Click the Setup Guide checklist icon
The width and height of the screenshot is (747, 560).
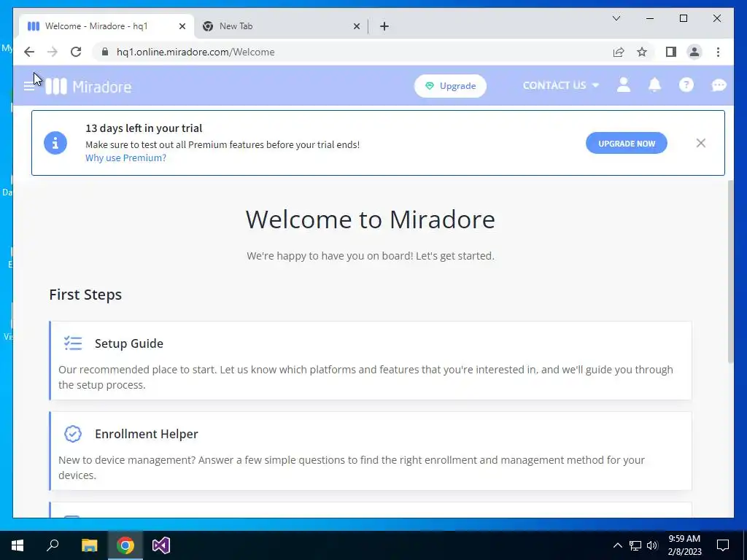coord(73,343)
